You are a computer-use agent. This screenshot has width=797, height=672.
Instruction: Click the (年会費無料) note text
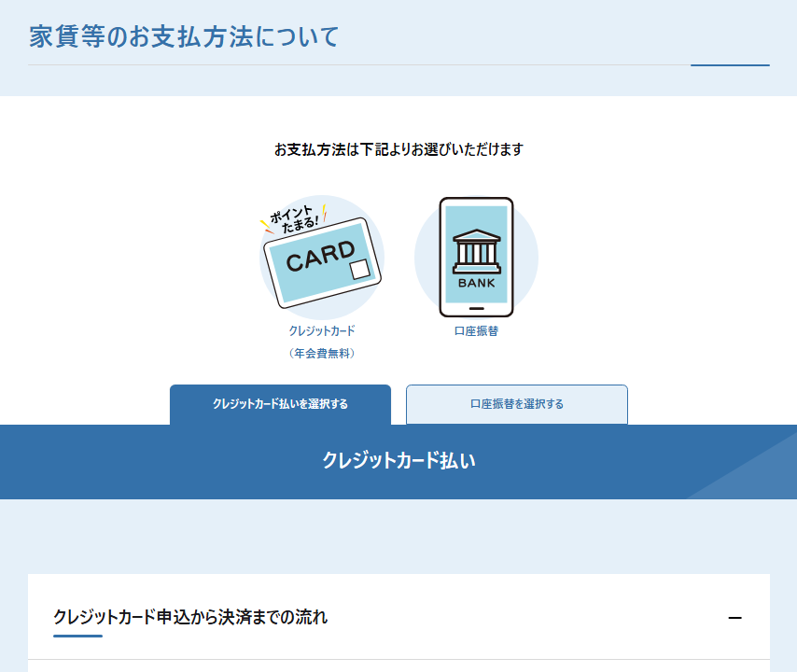[321, 354]
